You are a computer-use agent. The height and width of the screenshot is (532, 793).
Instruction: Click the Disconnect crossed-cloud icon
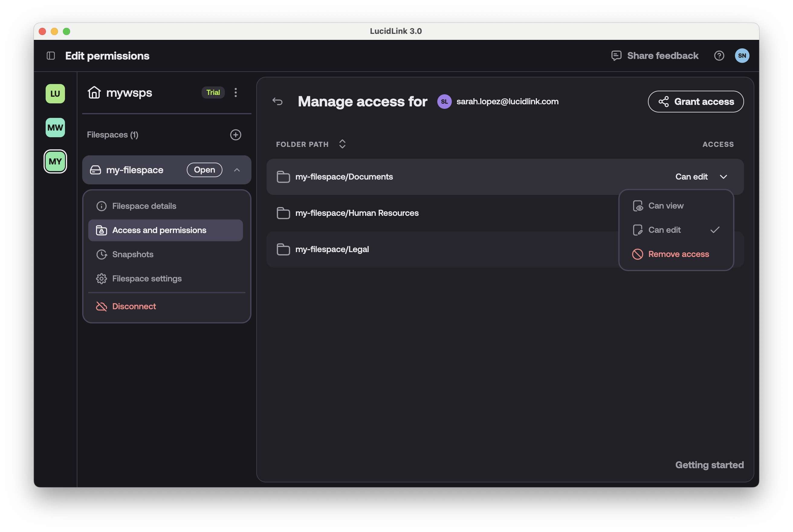[102, 307]
